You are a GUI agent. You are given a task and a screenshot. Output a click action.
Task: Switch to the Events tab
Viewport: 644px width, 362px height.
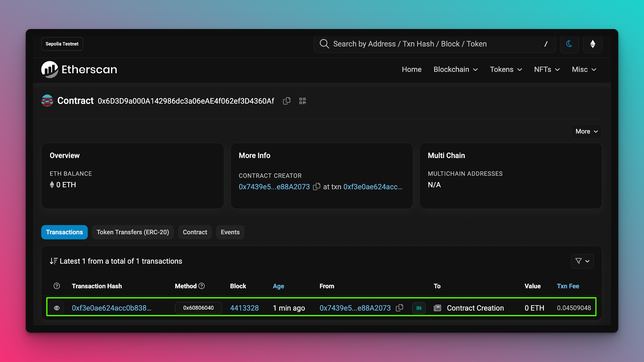[x=230, y=232]
